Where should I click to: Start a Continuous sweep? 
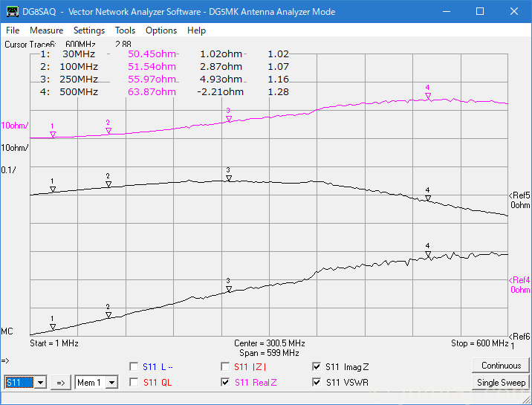tap(501, 366)
